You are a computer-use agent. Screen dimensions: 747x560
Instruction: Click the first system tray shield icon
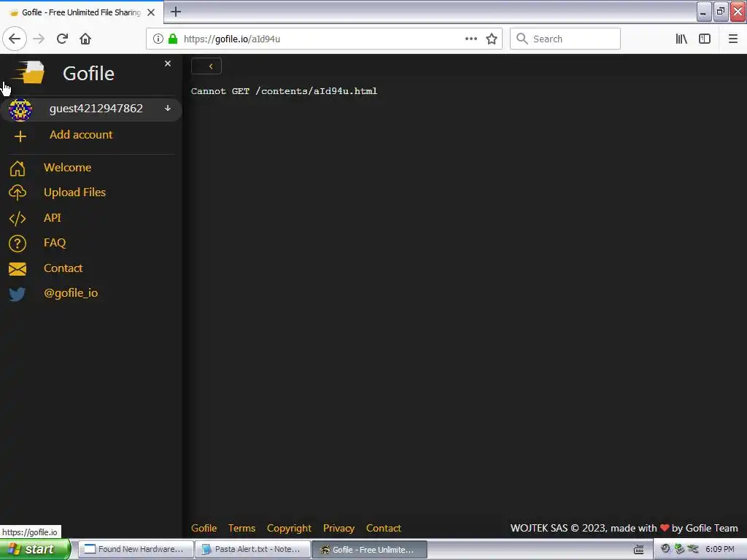tap(665, 549)
